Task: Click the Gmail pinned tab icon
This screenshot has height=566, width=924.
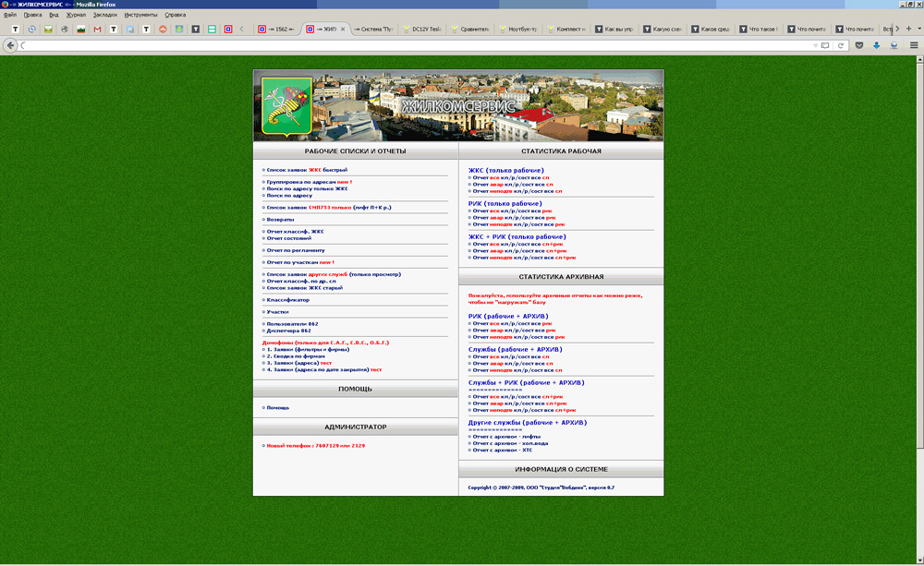Action: click(x=97, y=30)
